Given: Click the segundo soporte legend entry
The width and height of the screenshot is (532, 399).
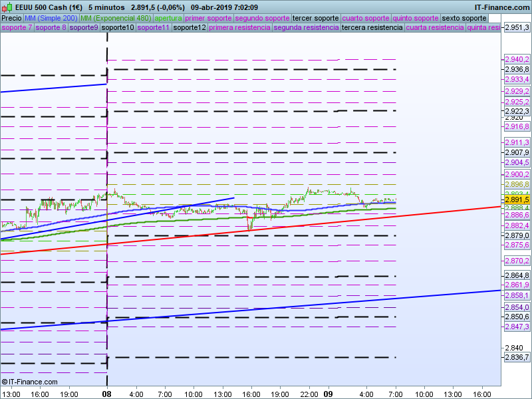Looking at the screenshot, I should tap(263, 18).
